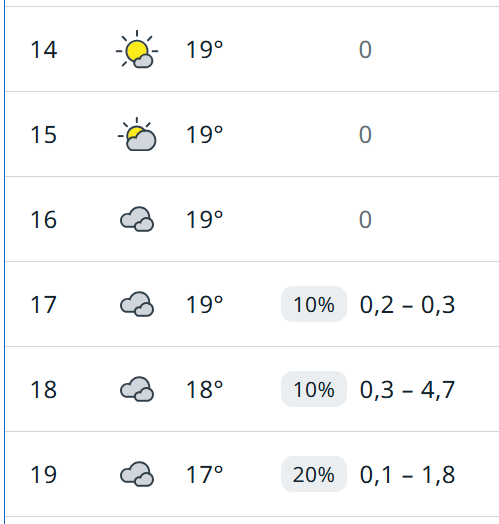Open the hour 16 forecast row
The image size is (499, 524).
click(x=252, y=219)
